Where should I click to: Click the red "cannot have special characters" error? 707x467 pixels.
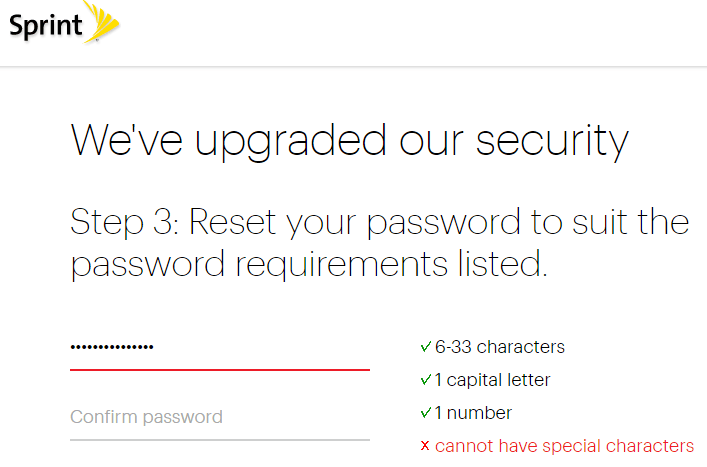[x=564, y=446]
